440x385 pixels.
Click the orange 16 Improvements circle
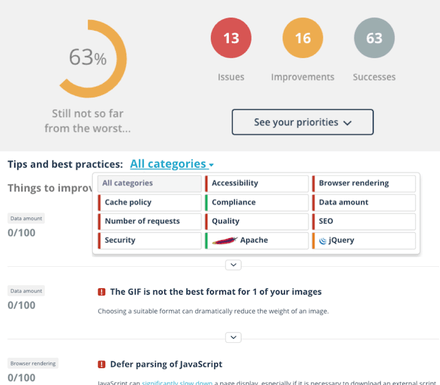click(303, 38)
